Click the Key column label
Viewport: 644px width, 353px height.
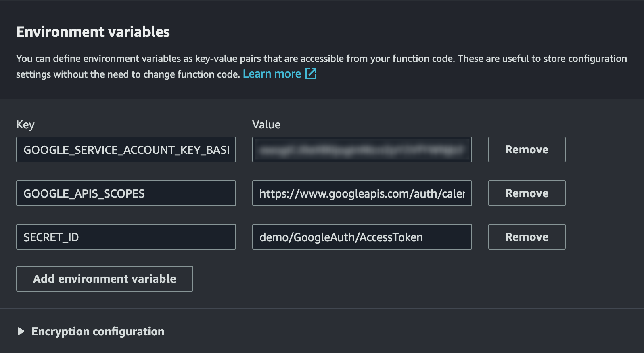[25, 125]
